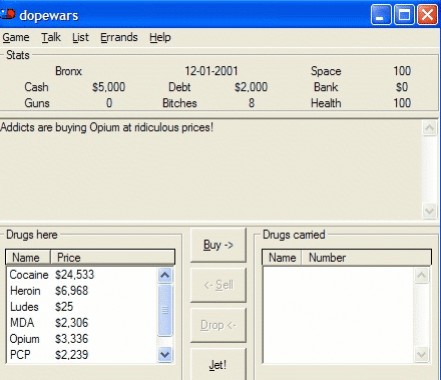
Task: Open the Help menu
Action: click(160, 37)
